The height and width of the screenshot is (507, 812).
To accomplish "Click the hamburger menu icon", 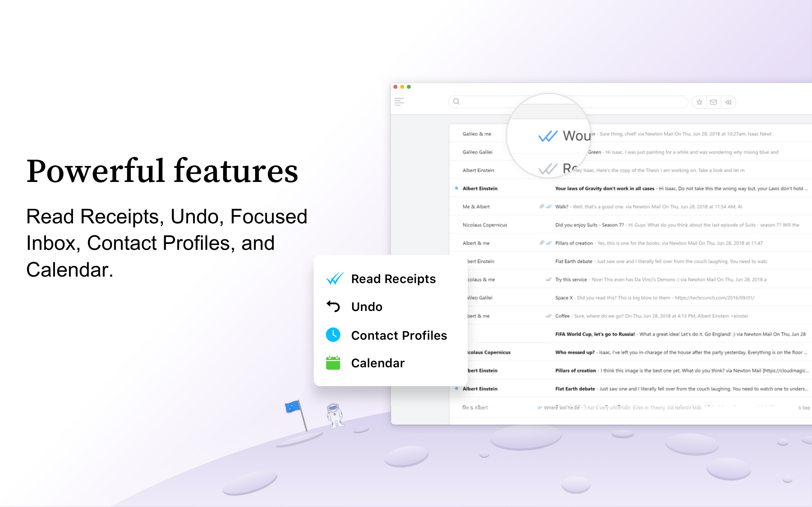I will point(400,102).
